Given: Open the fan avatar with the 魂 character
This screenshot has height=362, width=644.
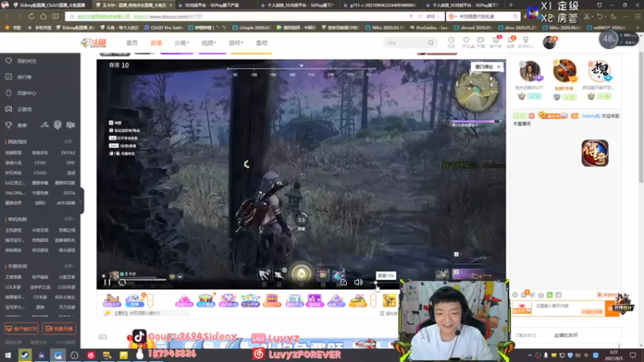Looking at the screenshot, I should click(599, 72).
